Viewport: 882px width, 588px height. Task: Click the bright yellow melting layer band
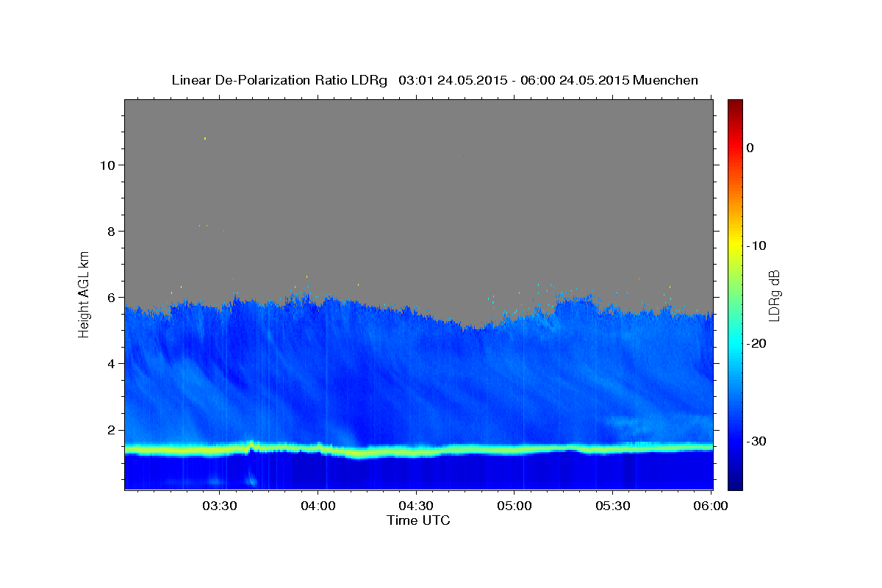pos(419,449)
